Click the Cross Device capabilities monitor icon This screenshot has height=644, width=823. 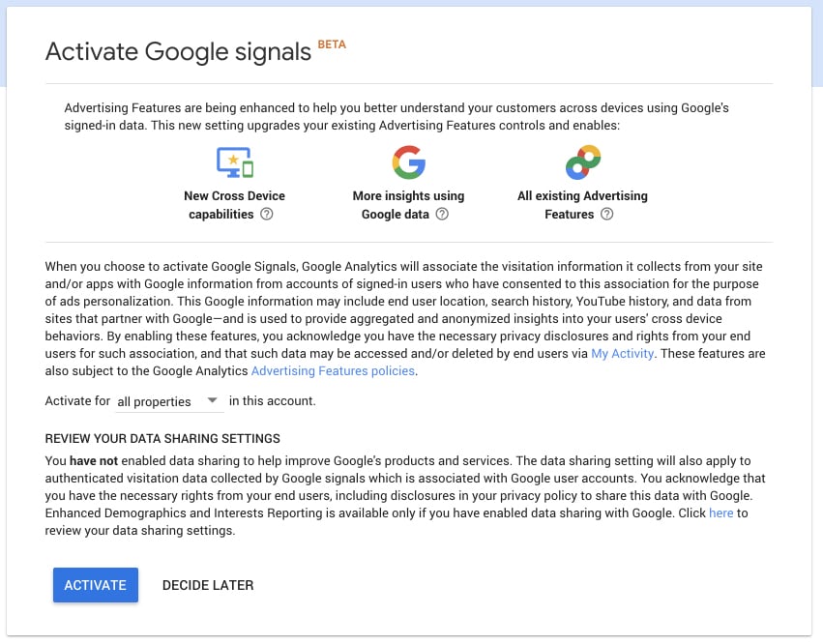233,161
